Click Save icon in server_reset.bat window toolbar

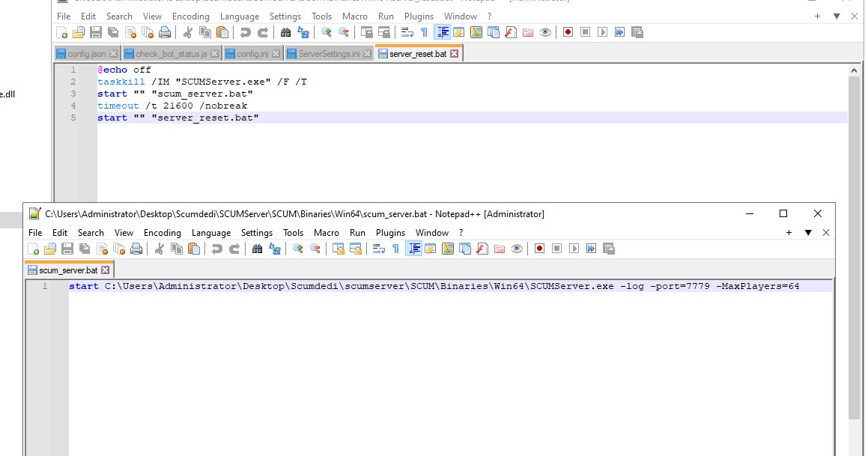pos(95,32)
